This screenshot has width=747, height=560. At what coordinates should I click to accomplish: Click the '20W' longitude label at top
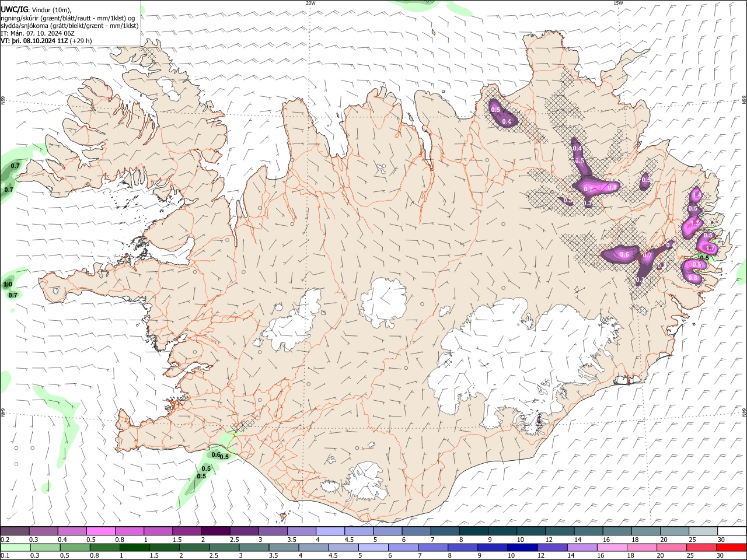pos(310,3)
